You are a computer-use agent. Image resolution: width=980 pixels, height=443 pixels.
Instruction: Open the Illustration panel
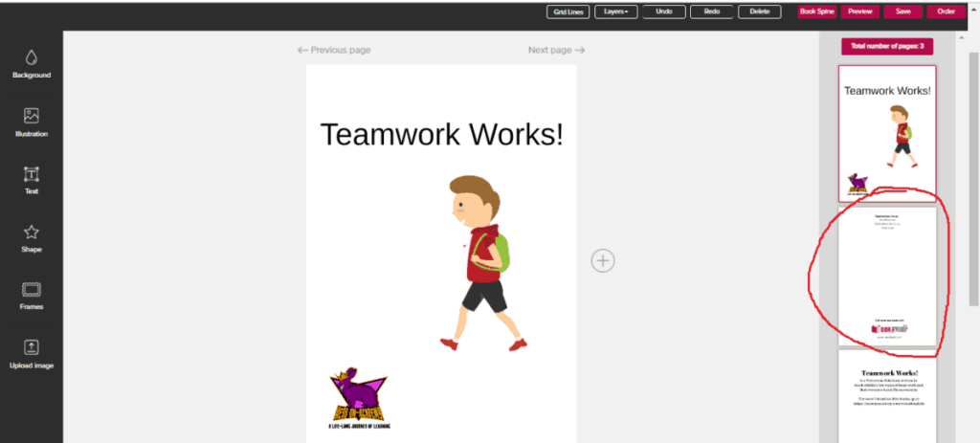click(32, 122)
